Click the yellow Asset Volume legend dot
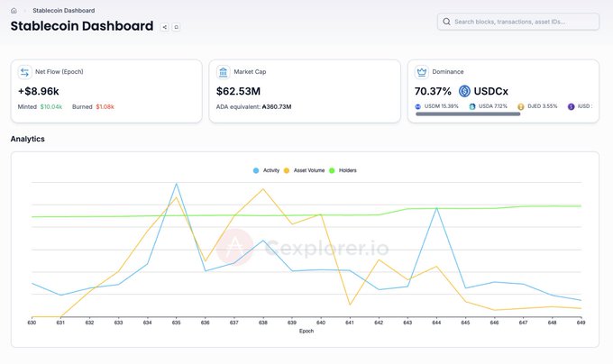This screenshot has height=364, width=613. pos(286,170)
